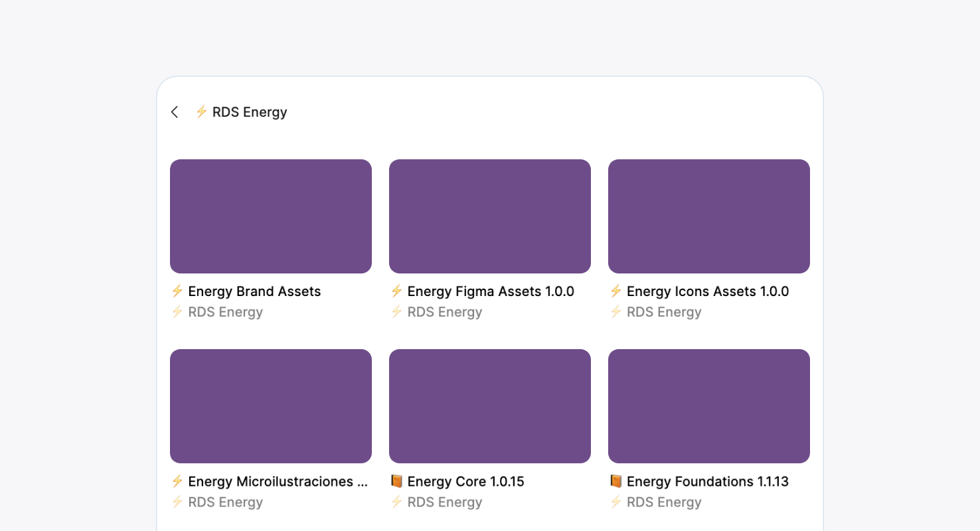
Task: Click the lightning icon beside Energy Microilustraciones
Action: tap(177, 481)
